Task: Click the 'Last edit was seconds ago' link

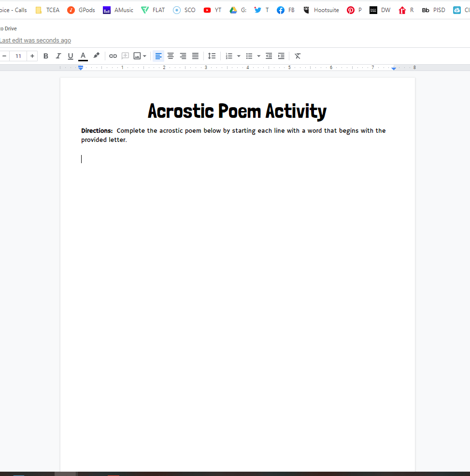Action: pos(35,40)
